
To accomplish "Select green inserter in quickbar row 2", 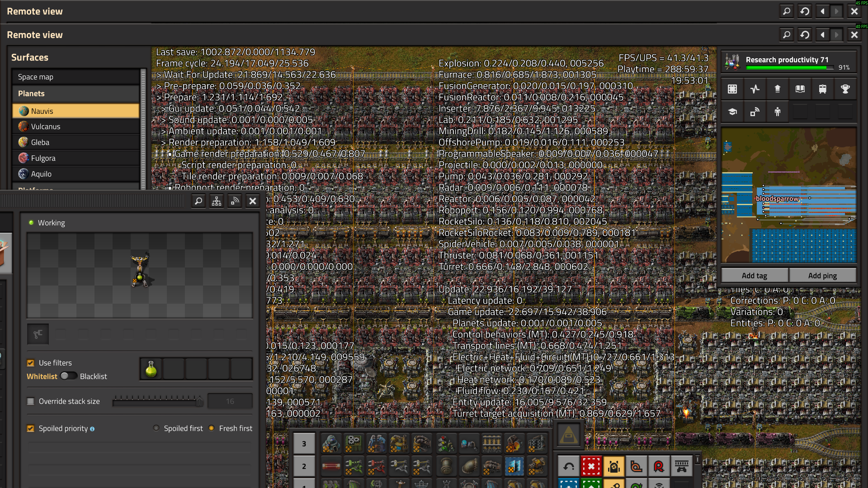I will (x=354, y=466).
